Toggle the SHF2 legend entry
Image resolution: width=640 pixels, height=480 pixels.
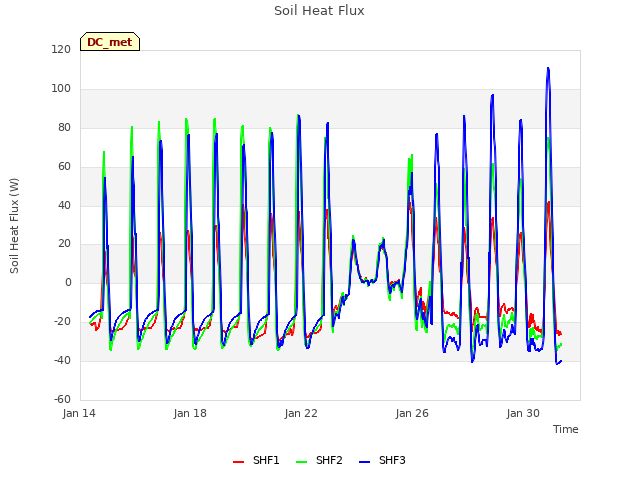pos(319,460)
